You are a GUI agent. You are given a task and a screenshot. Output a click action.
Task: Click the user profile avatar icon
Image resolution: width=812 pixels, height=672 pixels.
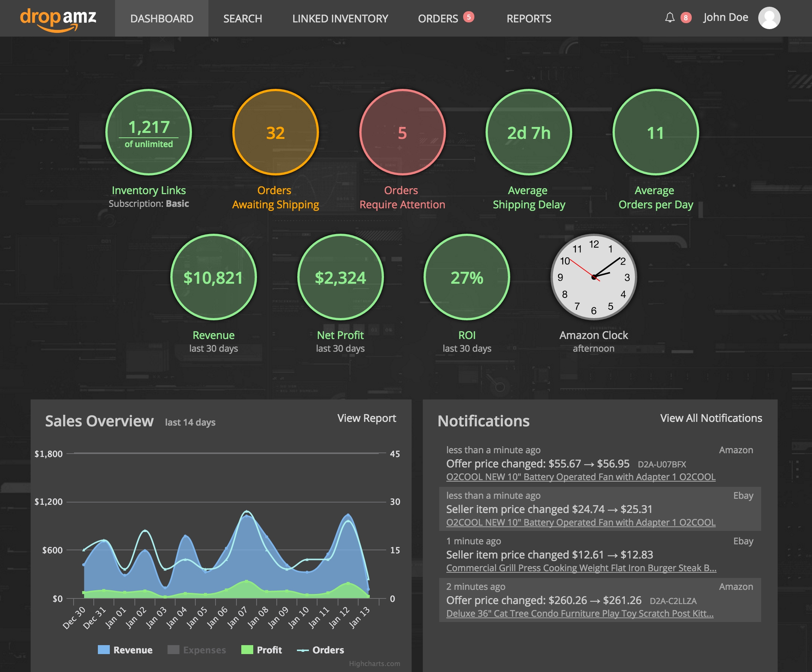click(x=769, y=18)
